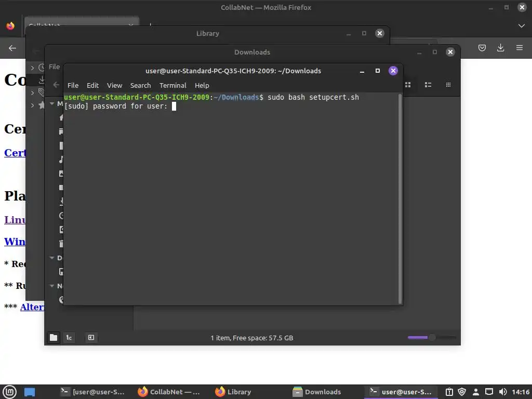Switch to CollabNet Firefox taskbar entry
532x399 pixels.
tap(170, 392)
